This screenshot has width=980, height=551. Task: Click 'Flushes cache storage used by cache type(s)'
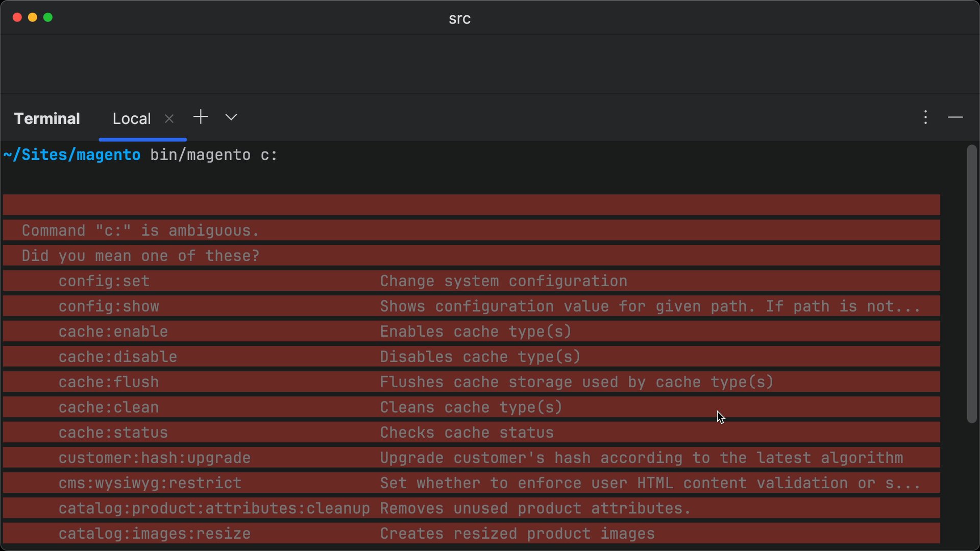[577, 382]
